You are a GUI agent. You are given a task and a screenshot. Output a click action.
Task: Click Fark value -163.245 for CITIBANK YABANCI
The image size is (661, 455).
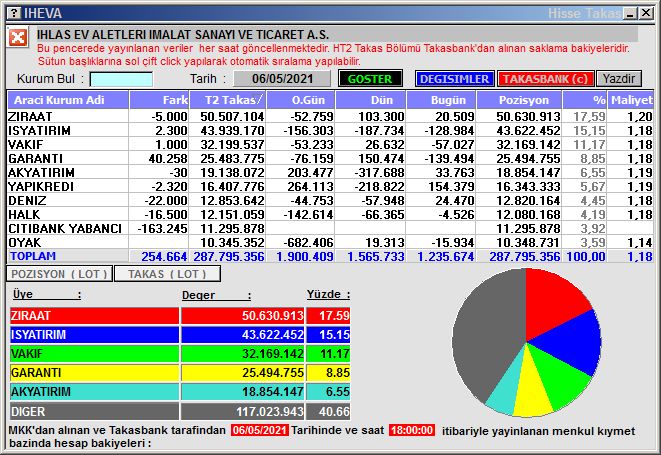point(162,229)
